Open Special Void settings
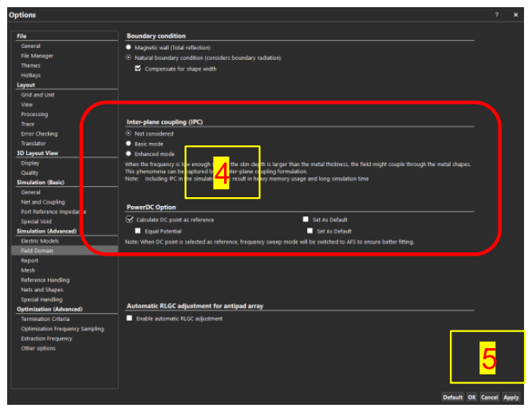 (x=36, y=221)
